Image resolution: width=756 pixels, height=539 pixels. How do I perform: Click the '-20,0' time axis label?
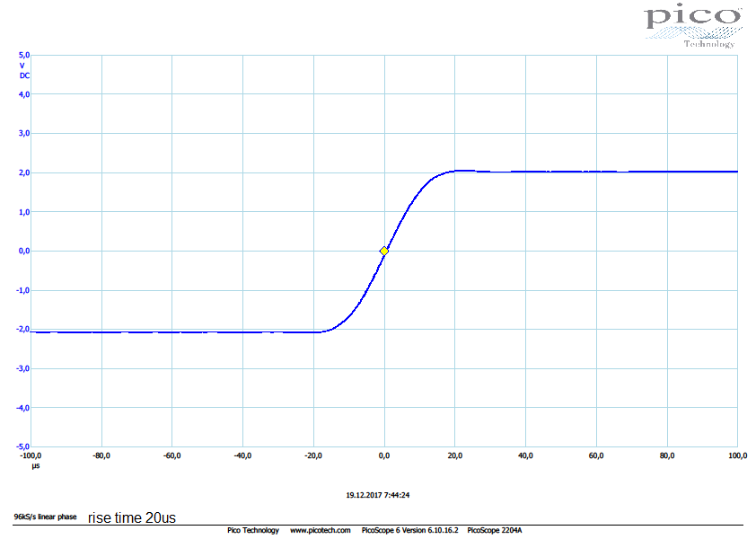[x=313, y=456]
